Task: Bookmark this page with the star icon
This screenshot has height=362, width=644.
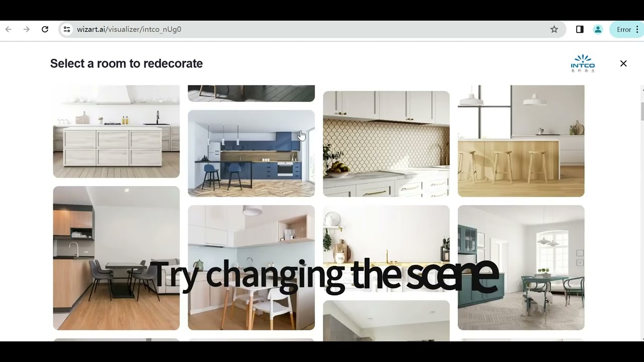Action: pyautogui.click(x=554, y=29)
